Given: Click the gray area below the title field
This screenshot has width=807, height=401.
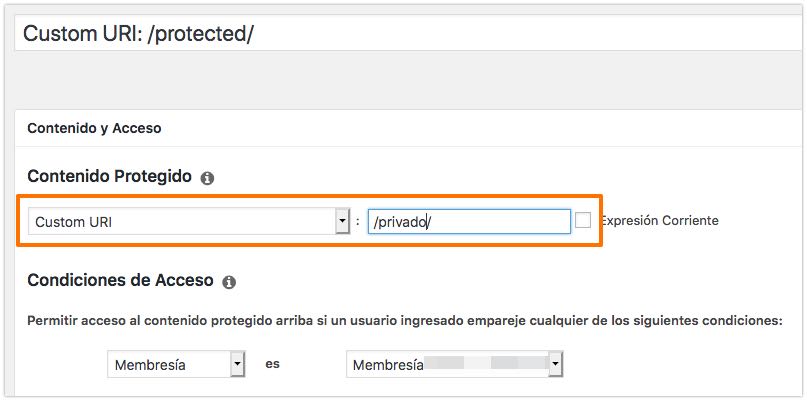Looking at the screenshot, I should (x=410, y=80).
